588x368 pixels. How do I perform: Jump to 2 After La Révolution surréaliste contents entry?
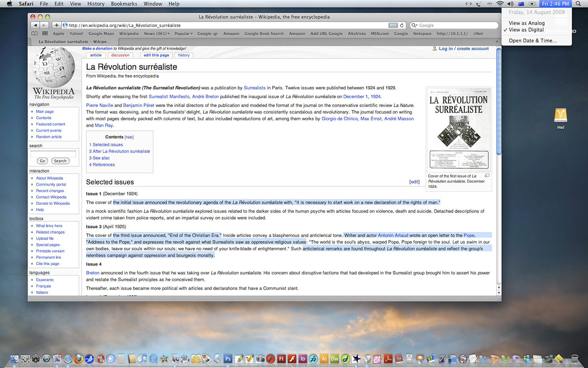(120, 151)
